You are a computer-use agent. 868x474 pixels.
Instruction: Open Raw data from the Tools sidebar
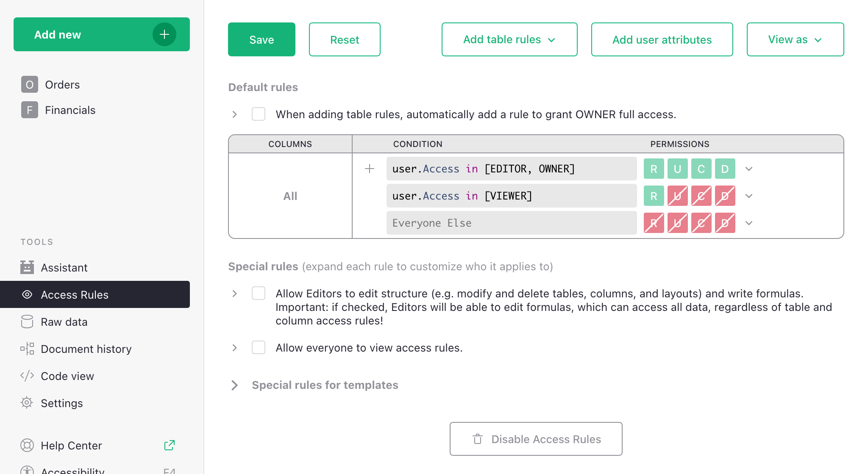click(x=64, y=322)
